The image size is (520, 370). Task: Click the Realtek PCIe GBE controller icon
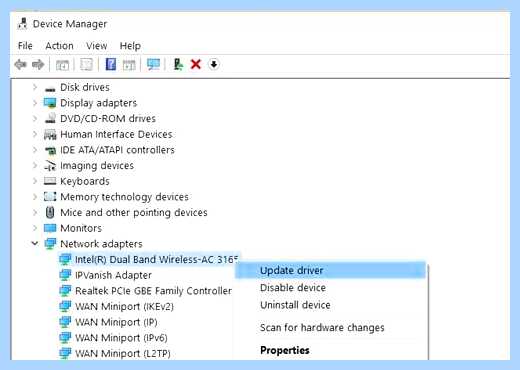(x=65, y=291)
